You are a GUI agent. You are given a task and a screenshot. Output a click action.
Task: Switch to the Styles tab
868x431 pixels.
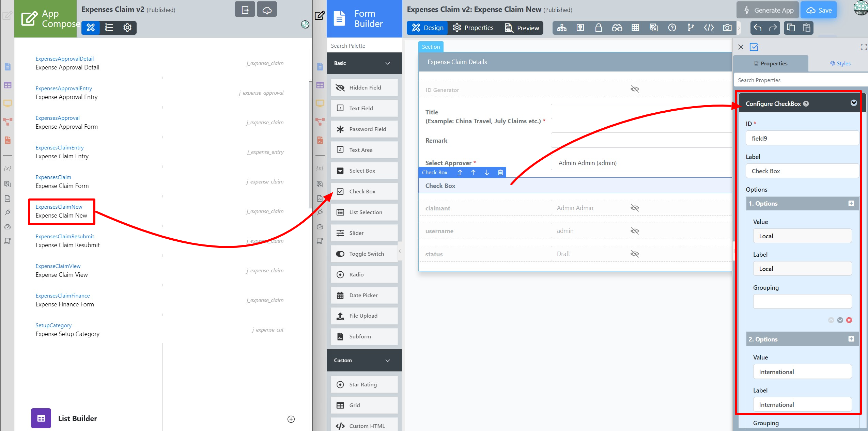(840, 63)
